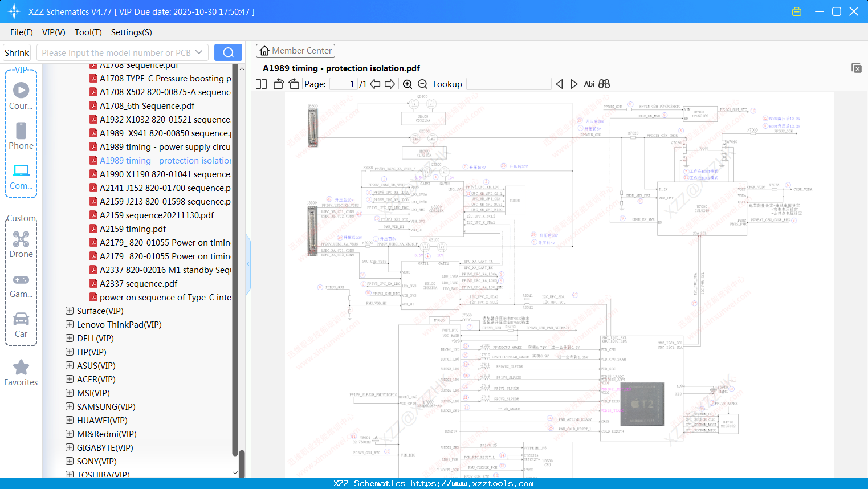This screenshot has width=868, height=489.
Task: Open the Settings(S) menu
Action: point(132,32)
